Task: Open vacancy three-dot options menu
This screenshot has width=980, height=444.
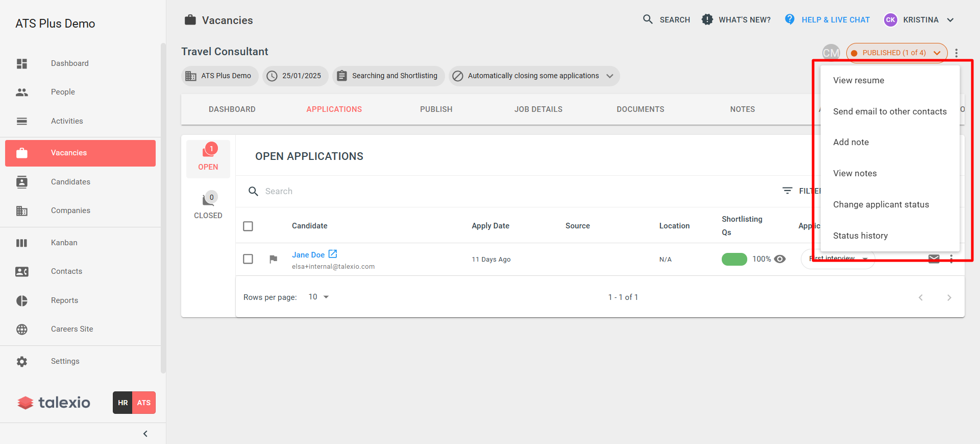Action: [957, 53]
